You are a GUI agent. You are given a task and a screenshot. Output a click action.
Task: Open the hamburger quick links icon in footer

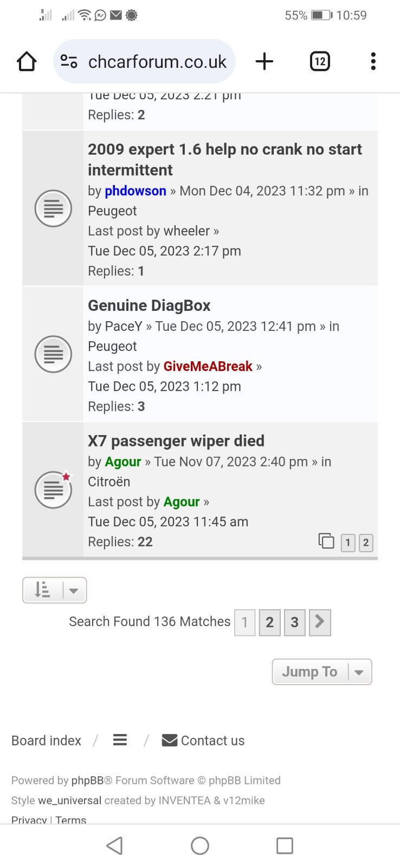[x=120, y=740]
